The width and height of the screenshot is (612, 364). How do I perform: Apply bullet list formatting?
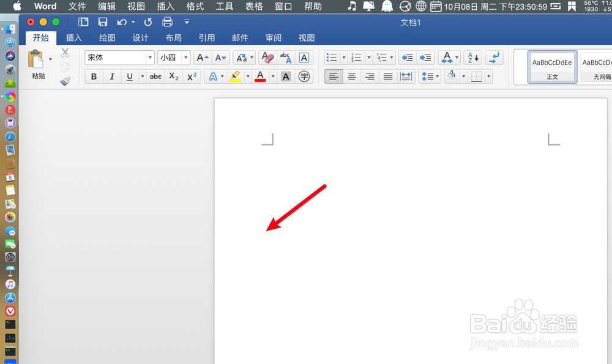(332, 58)
